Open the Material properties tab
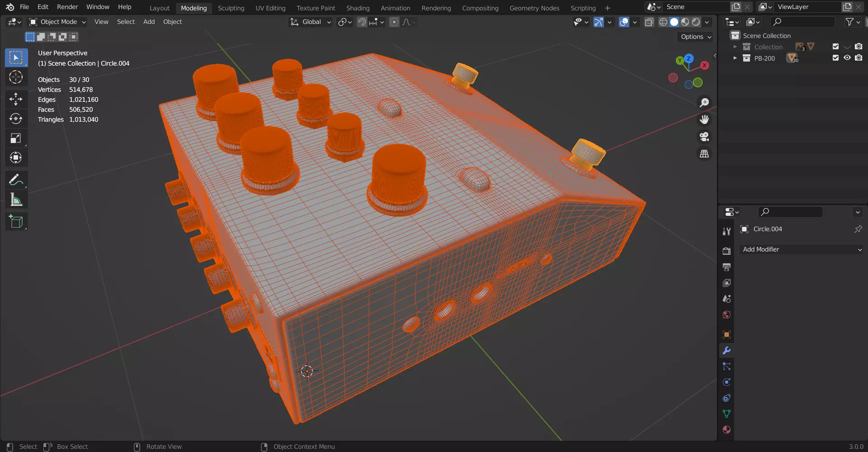The width and height of the screenshot is (868, 452). pos(726,430)
